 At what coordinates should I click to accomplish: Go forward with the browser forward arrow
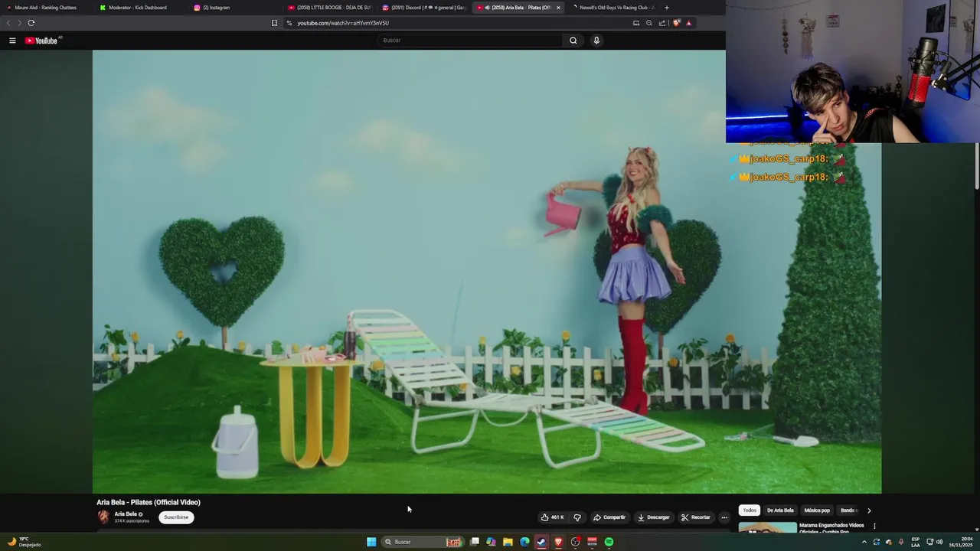[x=19, y=23]
